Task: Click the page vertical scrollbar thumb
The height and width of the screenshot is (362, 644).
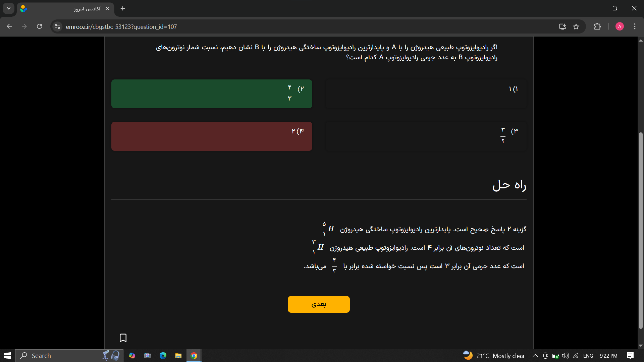Action: [x=641, y=231]
